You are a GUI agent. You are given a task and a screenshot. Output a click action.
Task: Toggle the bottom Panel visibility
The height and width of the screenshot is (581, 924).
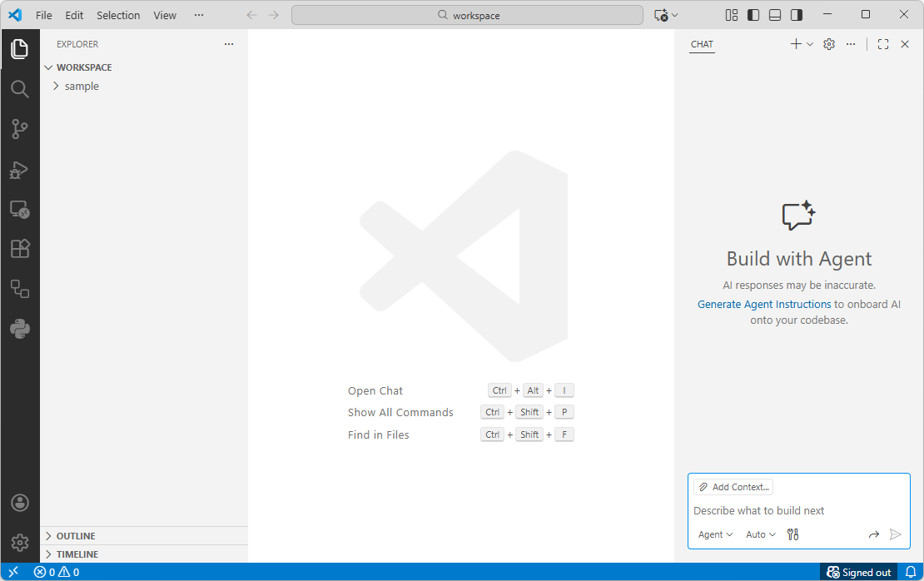[x=775, y=15]
